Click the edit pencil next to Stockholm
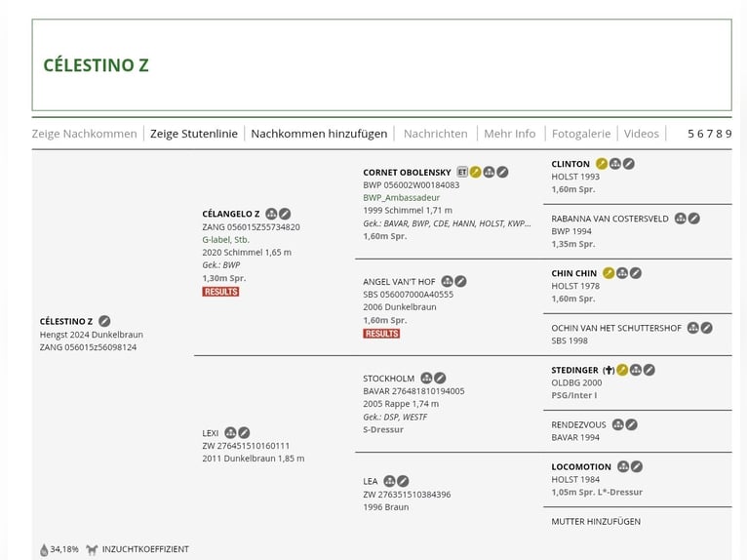This screenshot has height=560, width=747. coord(440,378)
